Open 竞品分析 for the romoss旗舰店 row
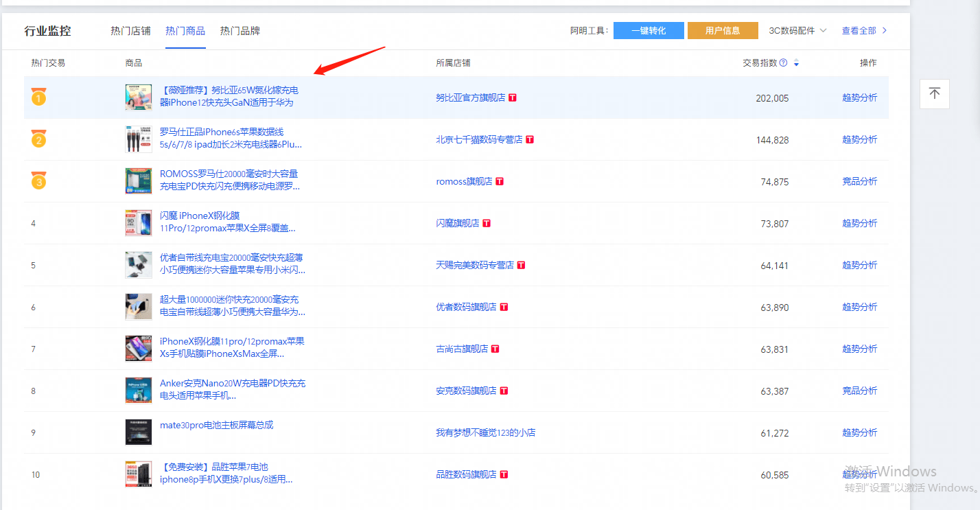The height and width of the screenshot is (510, 980). point(859,181)
